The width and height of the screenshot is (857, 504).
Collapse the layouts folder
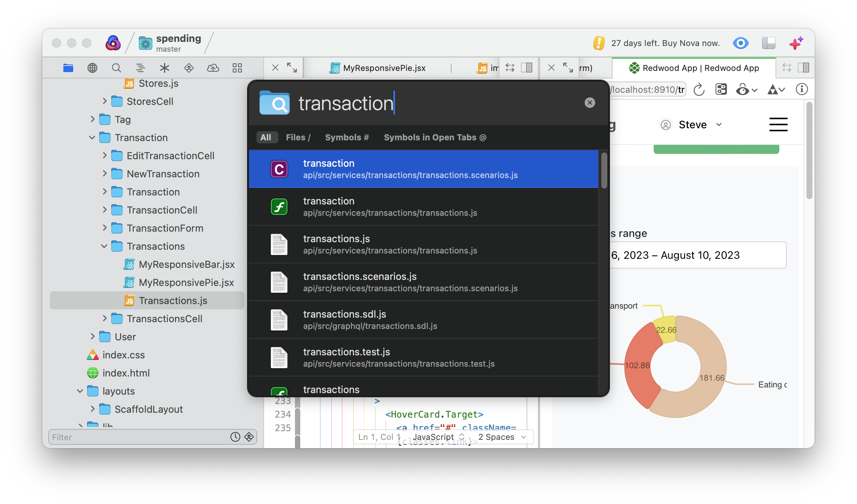80,391
